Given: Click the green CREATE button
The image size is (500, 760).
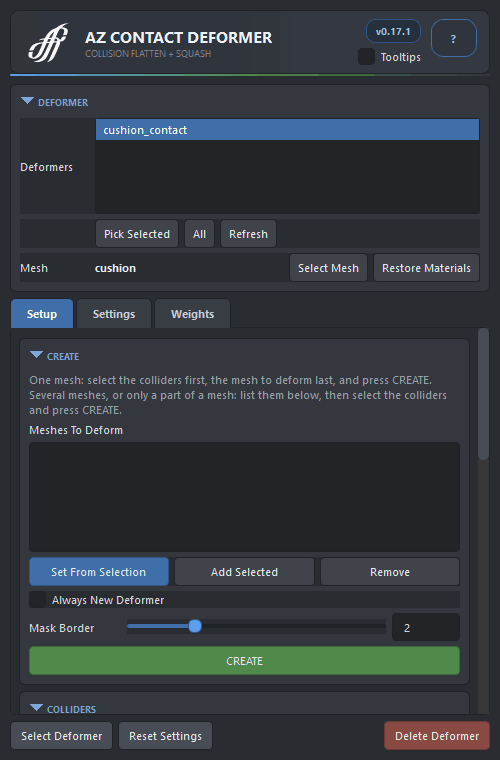Looking at the screenshot, I should 244,661.
